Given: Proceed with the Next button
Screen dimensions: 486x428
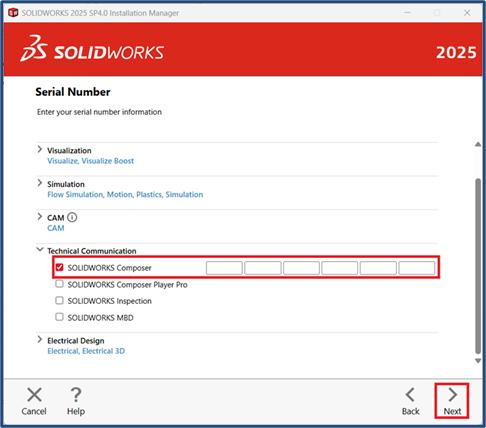Looking at the screenshot, I should [452, 401].
